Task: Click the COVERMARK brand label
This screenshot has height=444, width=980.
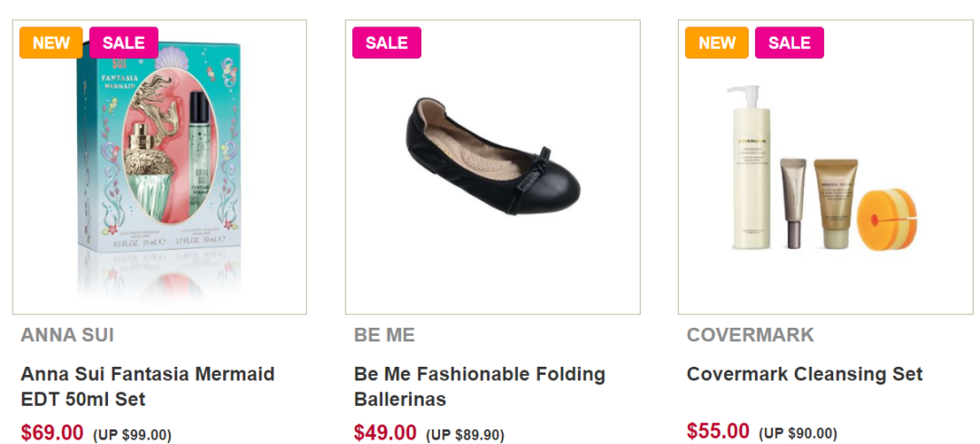Action: pyautogui.click(x=750, y=335)
